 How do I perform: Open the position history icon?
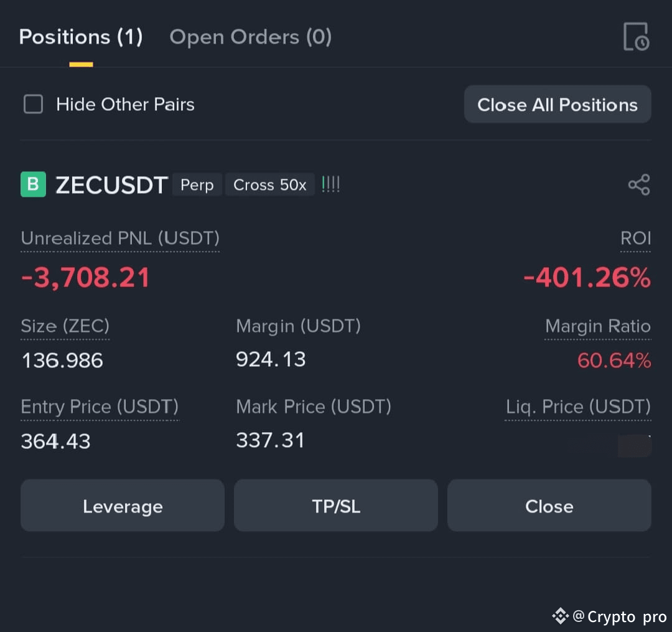tap(636, 37)
